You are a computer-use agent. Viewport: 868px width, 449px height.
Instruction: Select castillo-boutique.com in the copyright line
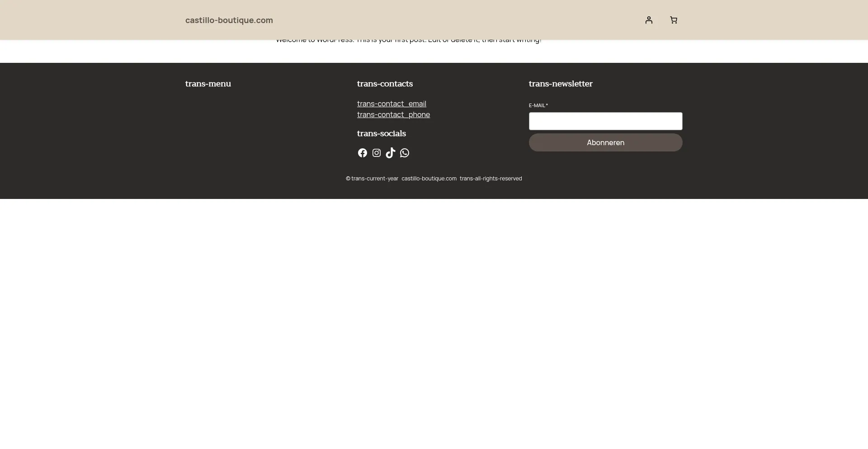[x=429, y=179]
